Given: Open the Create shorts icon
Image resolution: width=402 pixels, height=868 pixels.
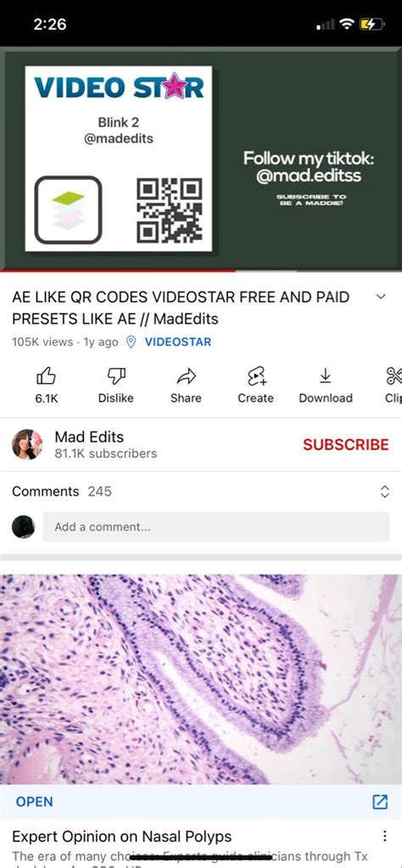Looking at the screenshot, I should (256, 376).
